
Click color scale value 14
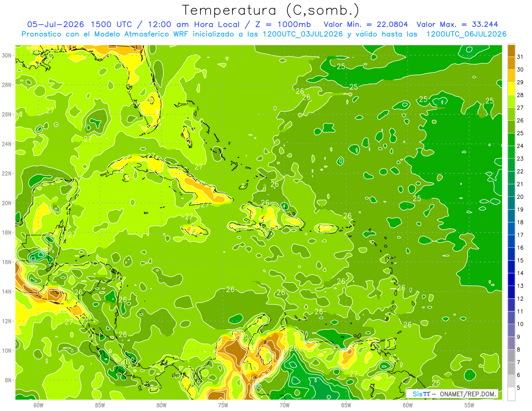(520, 273)
